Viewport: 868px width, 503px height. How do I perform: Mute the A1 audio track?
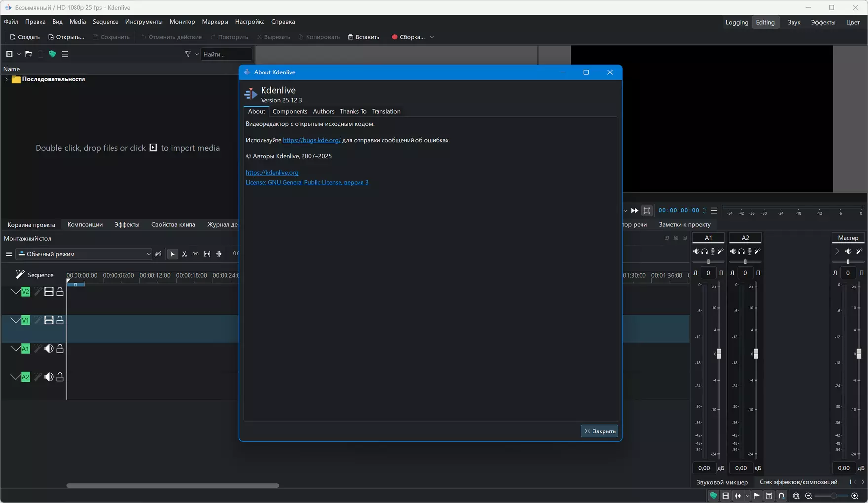point(49,349)
